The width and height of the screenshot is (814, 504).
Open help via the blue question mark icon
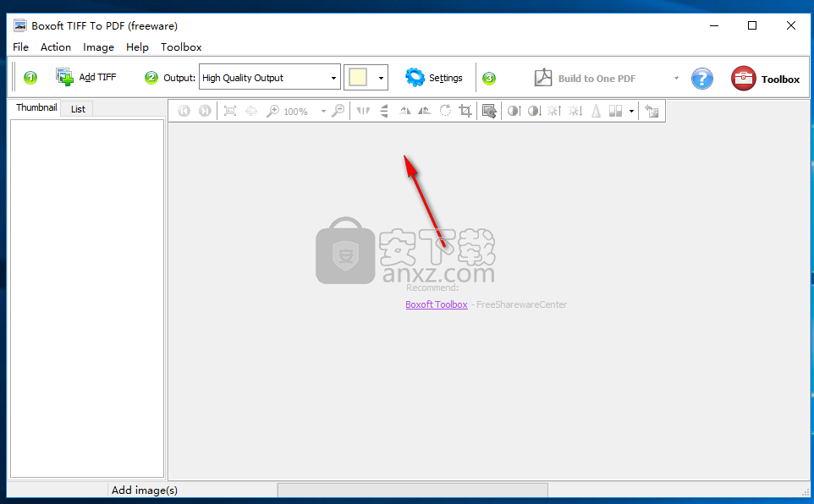point(701,79)
